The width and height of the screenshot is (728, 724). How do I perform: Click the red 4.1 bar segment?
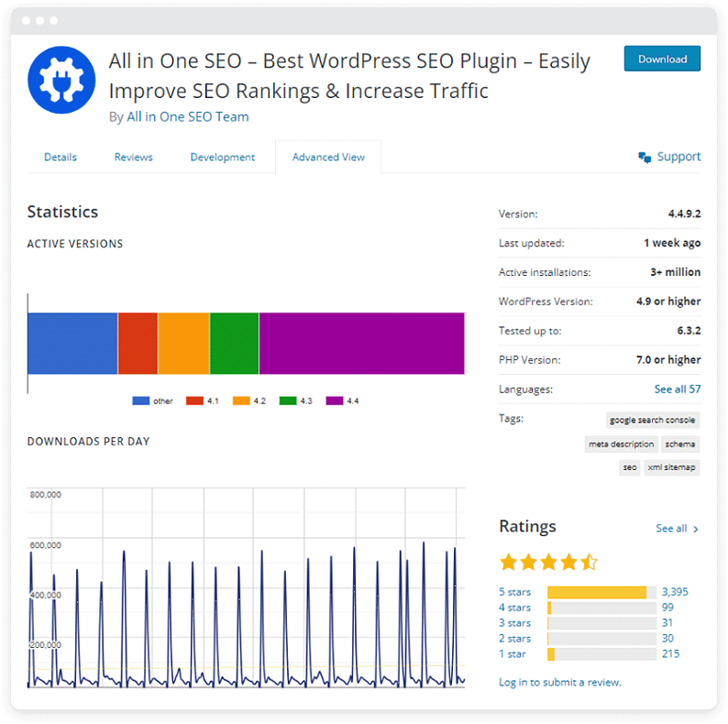138,344
